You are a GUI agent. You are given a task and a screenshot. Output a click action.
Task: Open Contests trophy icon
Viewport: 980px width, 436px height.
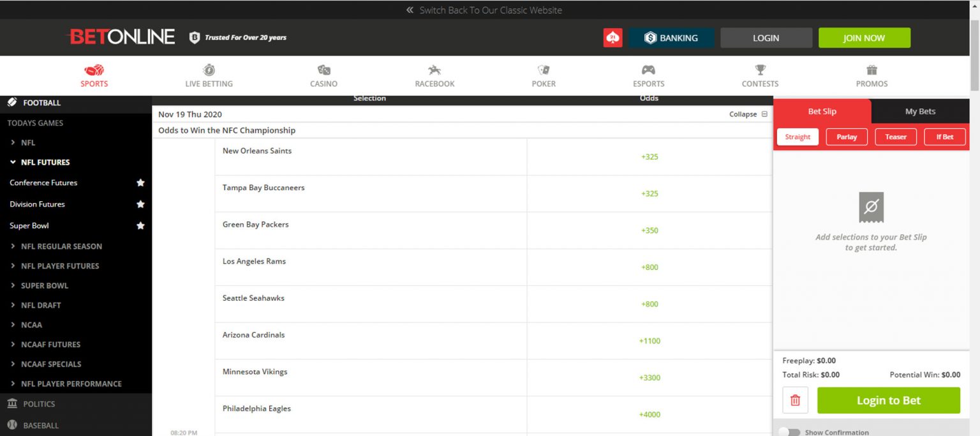tap(760, 70)
